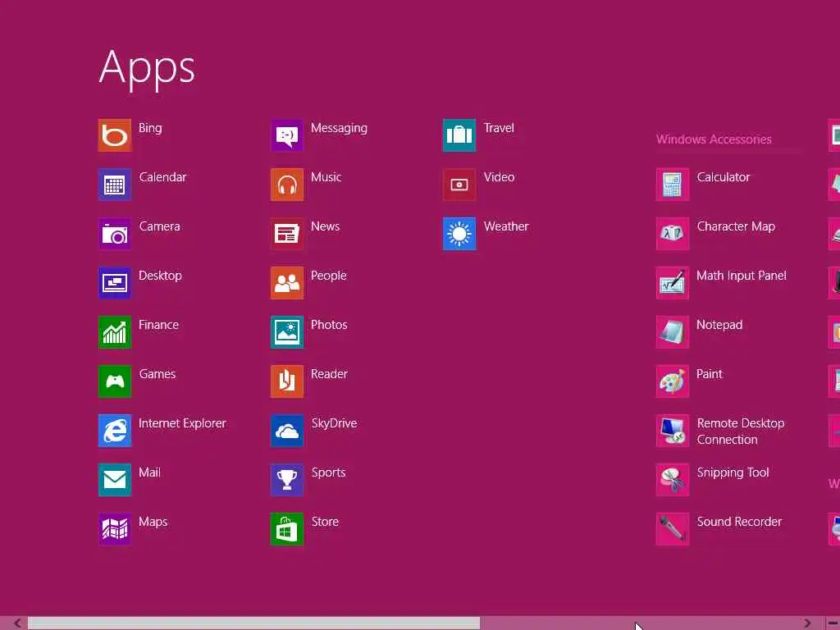Open Remote Desktop Connection icon
The width and height of the screenshot is (840, 630).
click(x=673, y=431)
